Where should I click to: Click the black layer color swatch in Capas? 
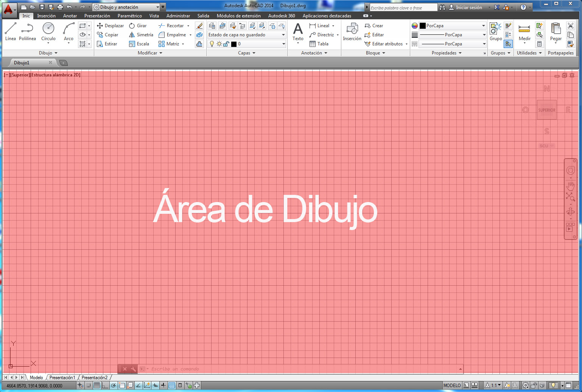234,44
